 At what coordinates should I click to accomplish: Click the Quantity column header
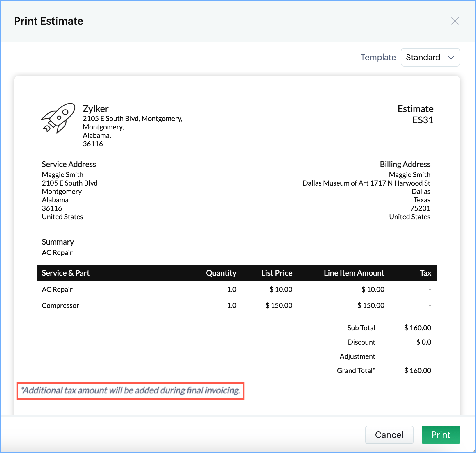point(221,273)
